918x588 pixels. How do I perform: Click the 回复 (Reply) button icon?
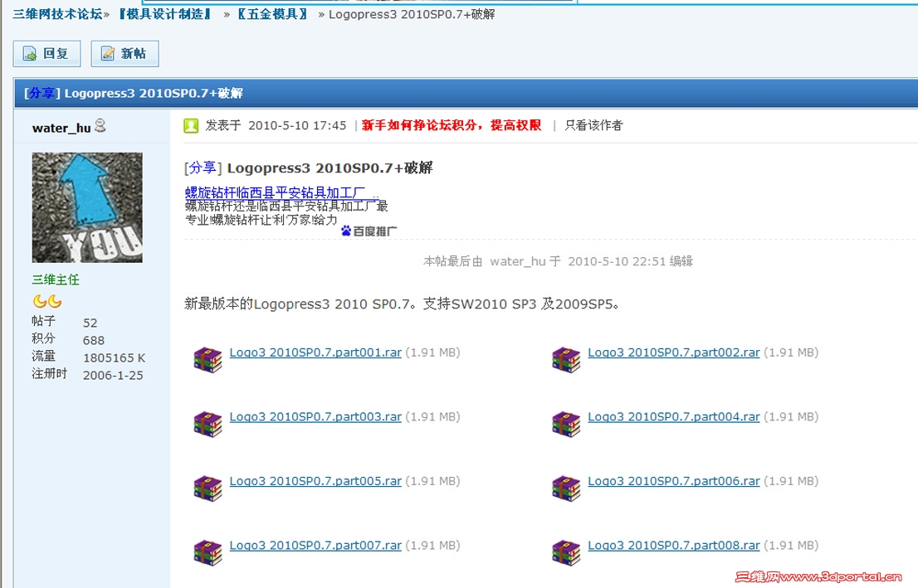pos(29,54)
